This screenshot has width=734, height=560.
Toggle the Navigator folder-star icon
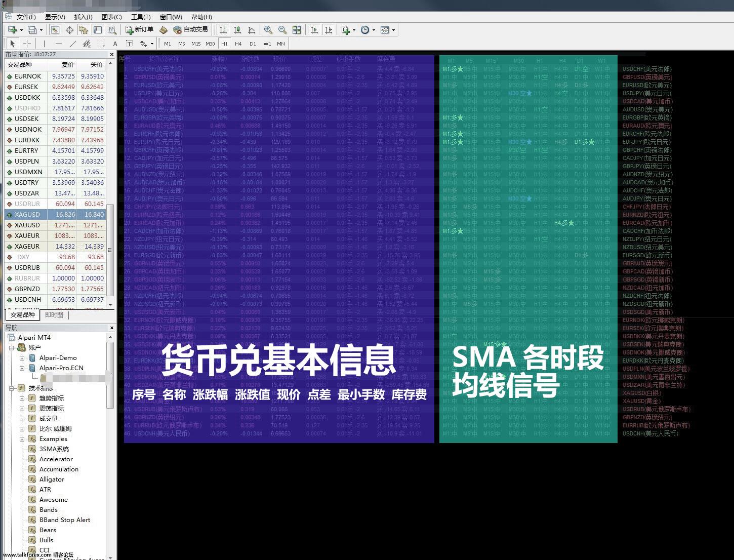pyautogui.click(x=84, y=30)
